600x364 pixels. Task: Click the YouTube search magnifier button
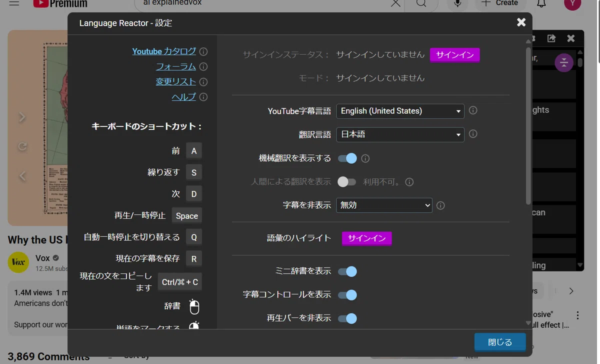coord(421,4)
